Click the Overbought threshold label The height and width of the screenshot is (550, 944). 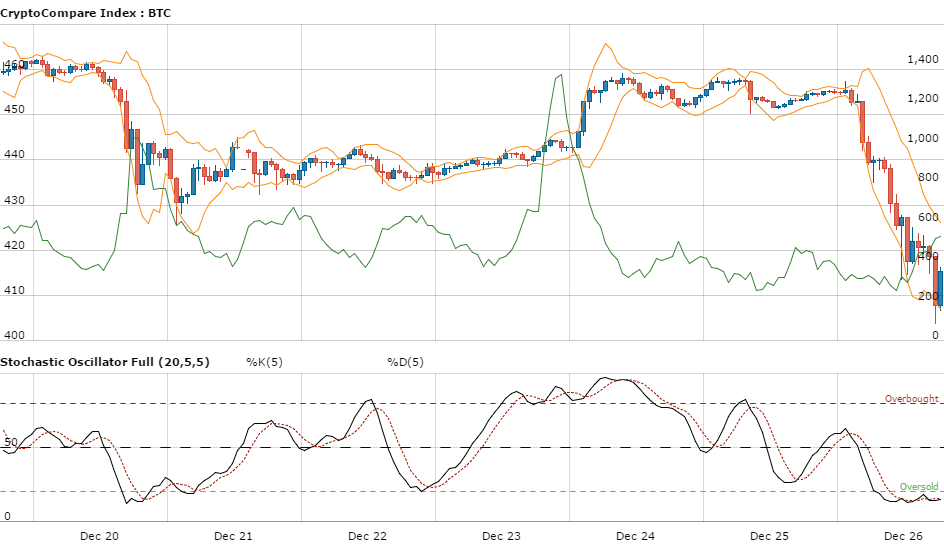pos(911,398)
